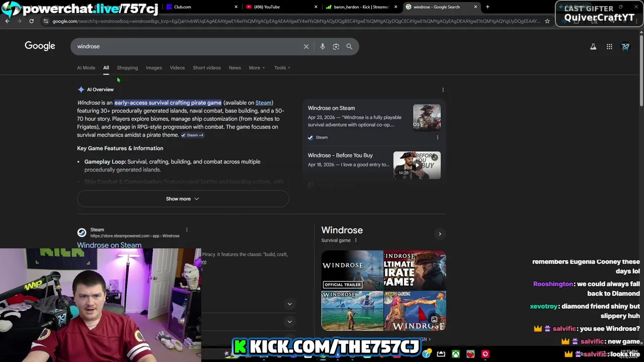The height and width of the screenshot is (362, 644).
Task: Click the 'Gameplay Loop:' bullet text
Action: (x=105, y=162)
